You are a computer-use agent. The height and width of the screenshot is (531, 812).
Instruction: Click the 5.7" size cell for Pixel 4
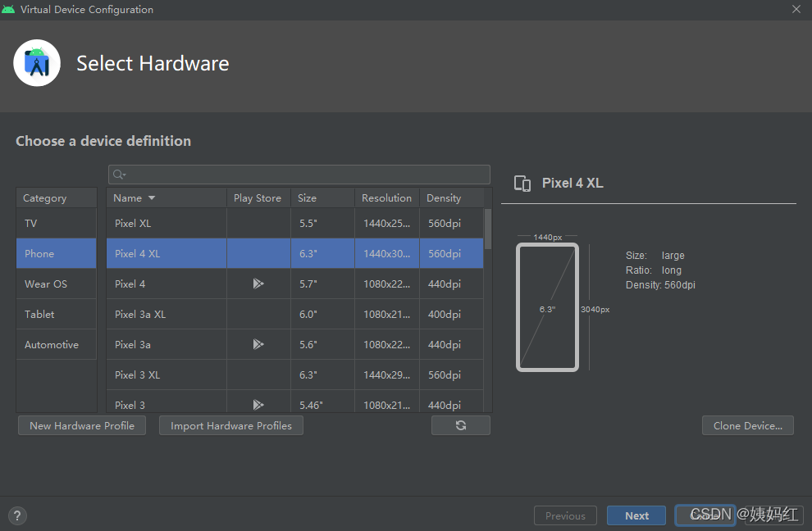coord(322,284)
